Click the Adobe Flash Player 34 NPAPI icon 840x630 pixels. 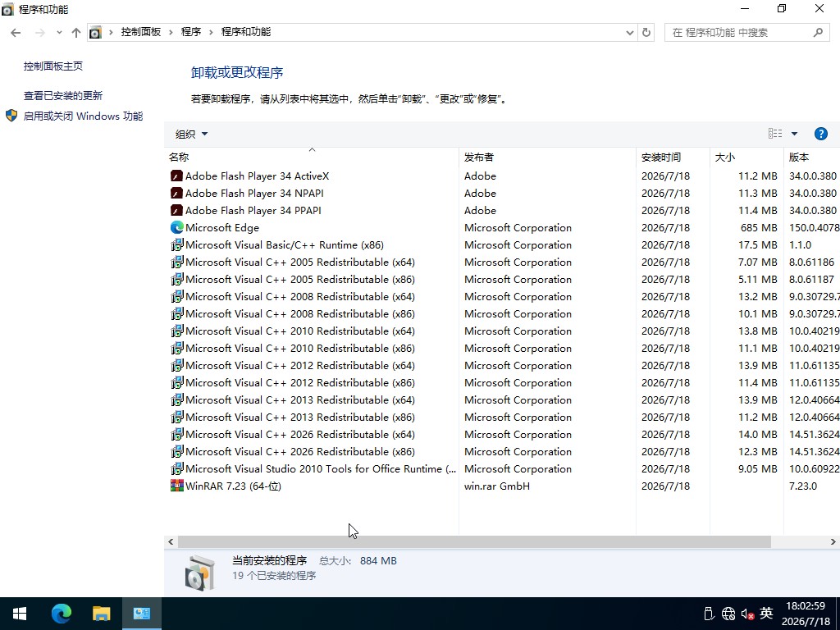tap(176, 193)
